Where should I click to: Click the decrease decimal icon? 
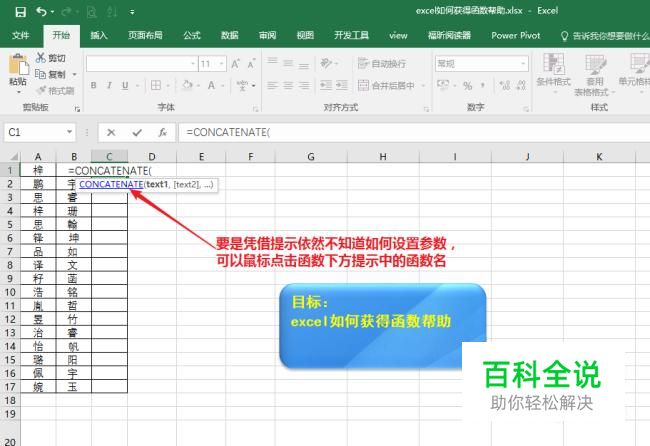[521, 85]
